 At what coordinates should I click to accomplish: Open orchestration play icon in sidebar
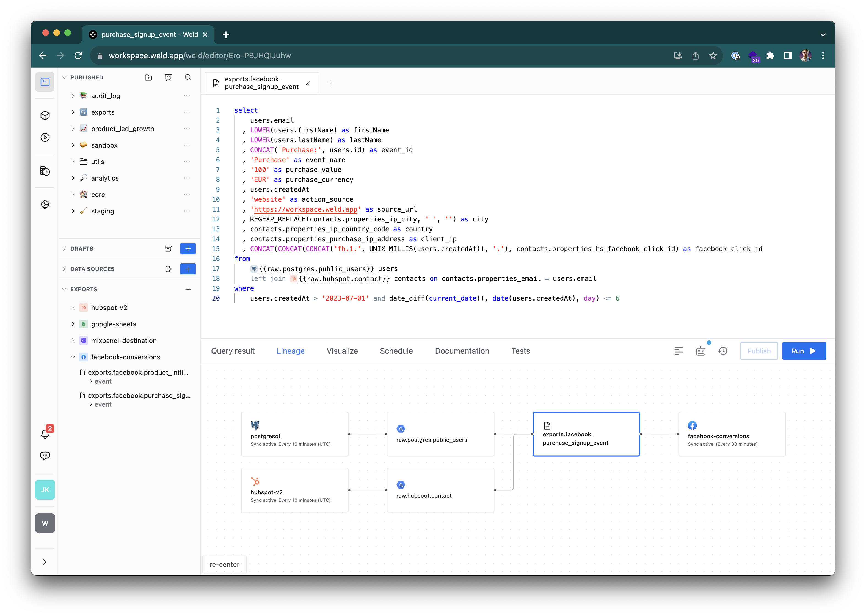[x=45, y=137]
